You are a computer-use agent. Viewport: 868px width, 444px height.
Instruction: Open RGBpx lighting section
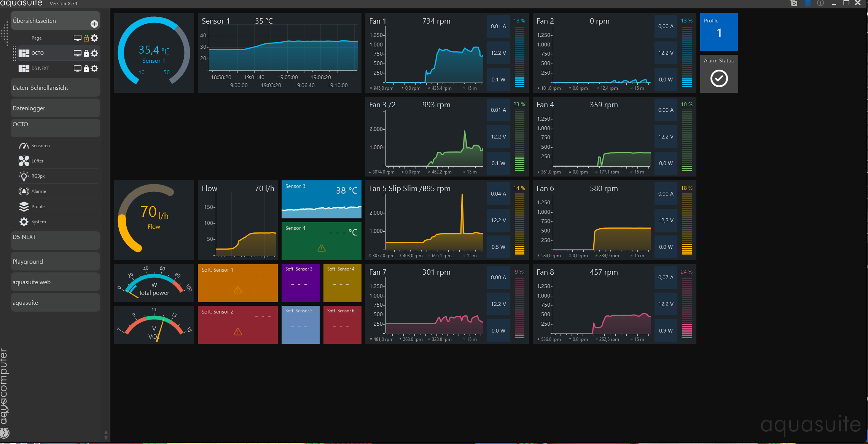[38, 176]
